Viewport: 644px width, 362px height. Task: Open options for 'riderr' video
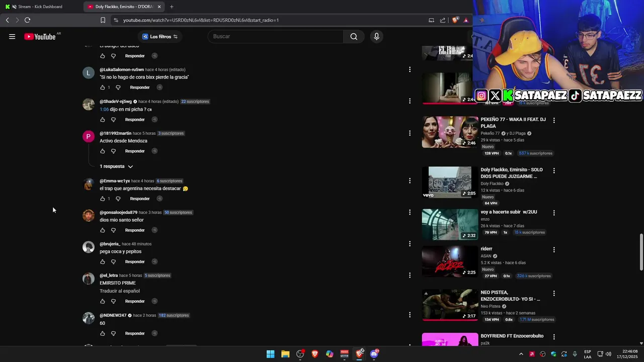click(554, 250)
